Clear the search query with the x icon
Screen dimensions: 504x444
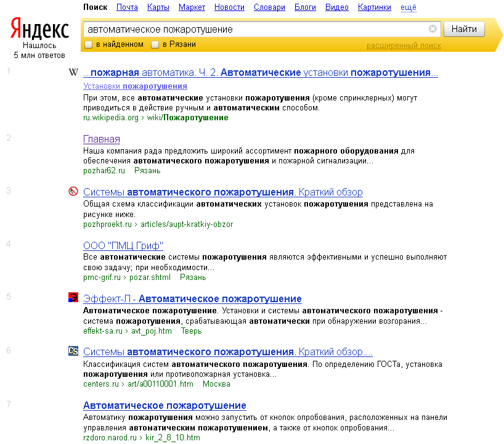coord(433,28)
